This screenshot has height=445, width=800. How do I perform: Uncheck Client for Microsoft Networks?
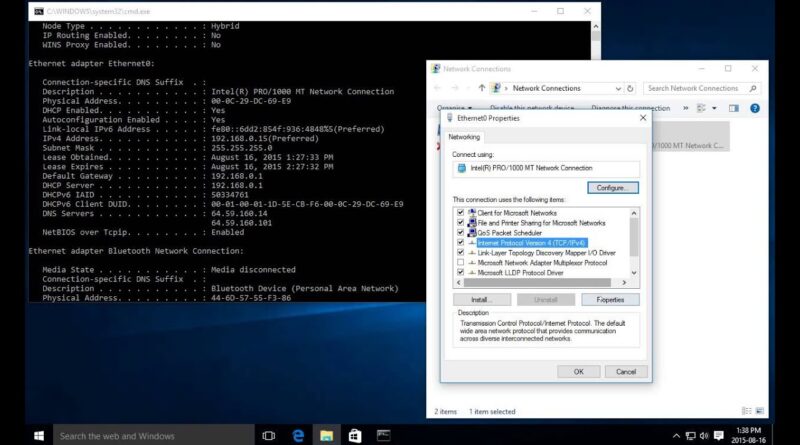[x=461, y=213]
